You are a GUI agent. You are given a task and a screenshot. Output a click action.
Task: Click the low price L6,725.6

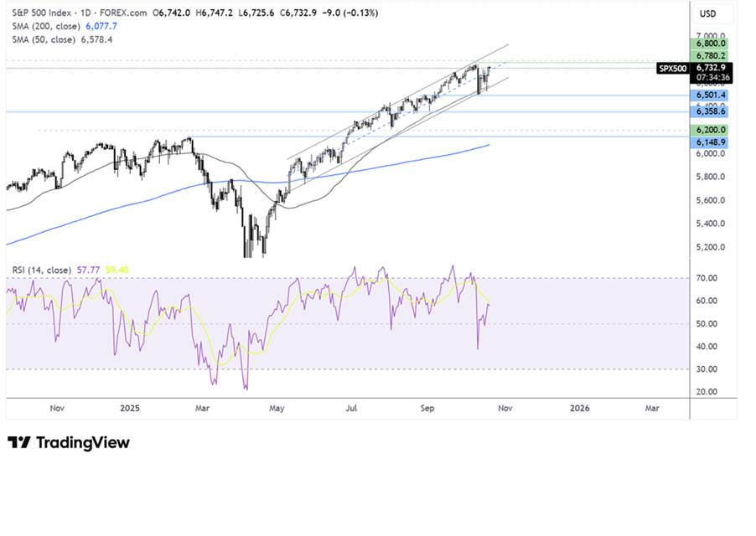pyautogui.click(x=256, y=13)
